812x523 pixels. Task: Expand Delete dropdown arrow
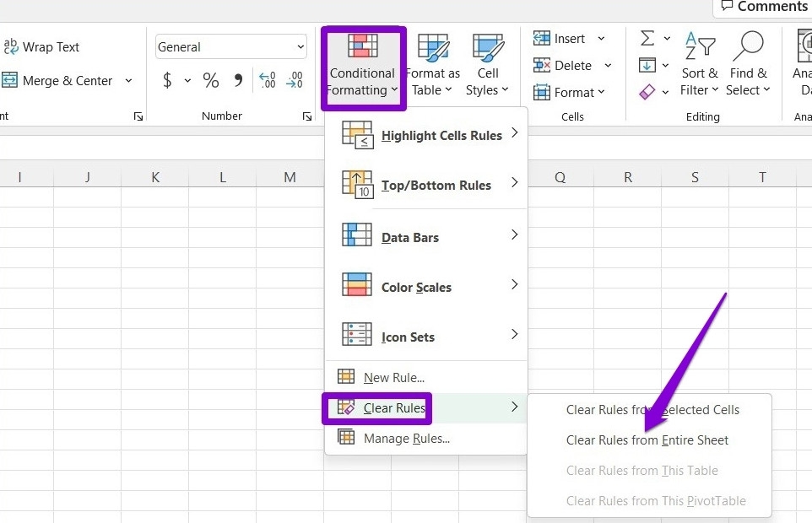pyautogui.click(x=608, y=66)
